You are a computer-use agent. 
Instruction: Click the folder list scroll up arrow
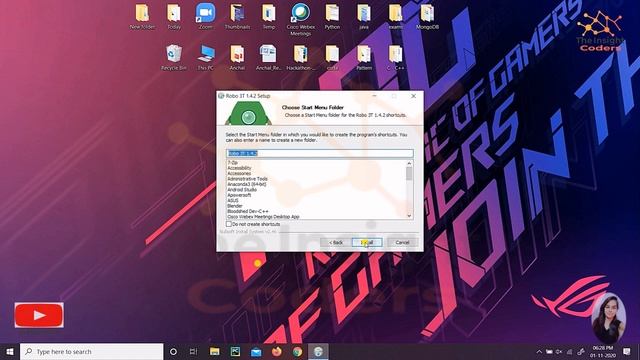point(409,163)
